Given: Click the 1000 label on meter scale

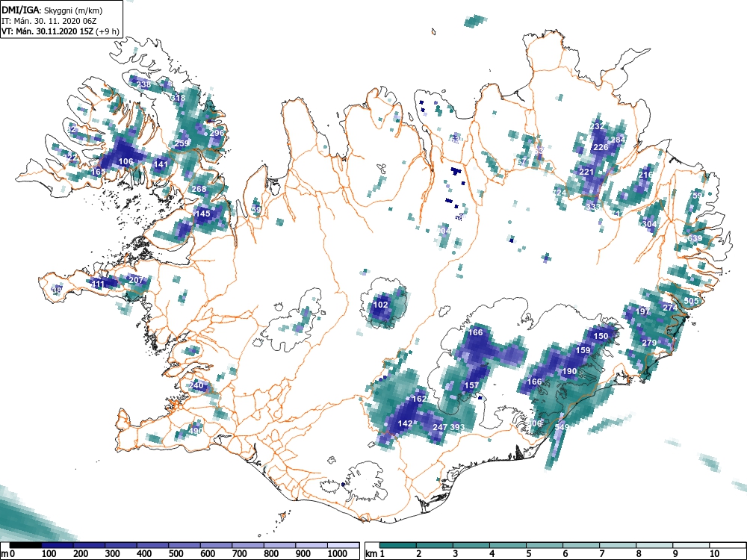Looking at the screenshot, I should coord(338,554).
